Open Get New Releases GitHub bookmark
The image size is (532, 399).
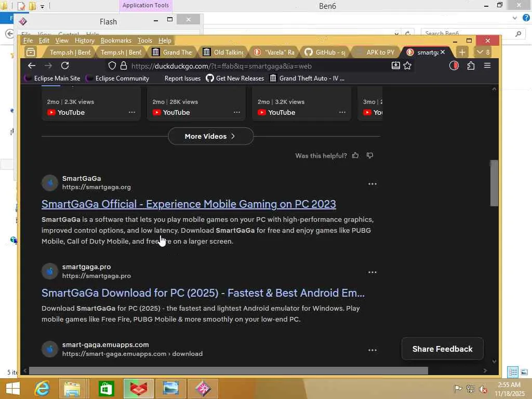[x=235, y=78]
